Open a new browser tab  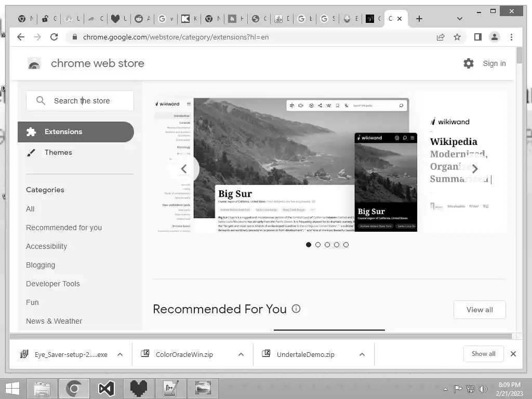pyautogui.click(x=419, y=19)
